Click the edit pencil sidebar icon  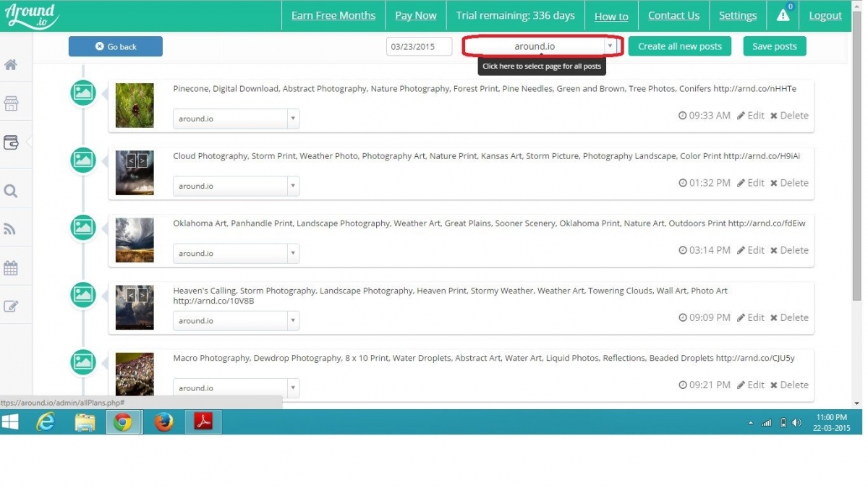tap(11, 307)
